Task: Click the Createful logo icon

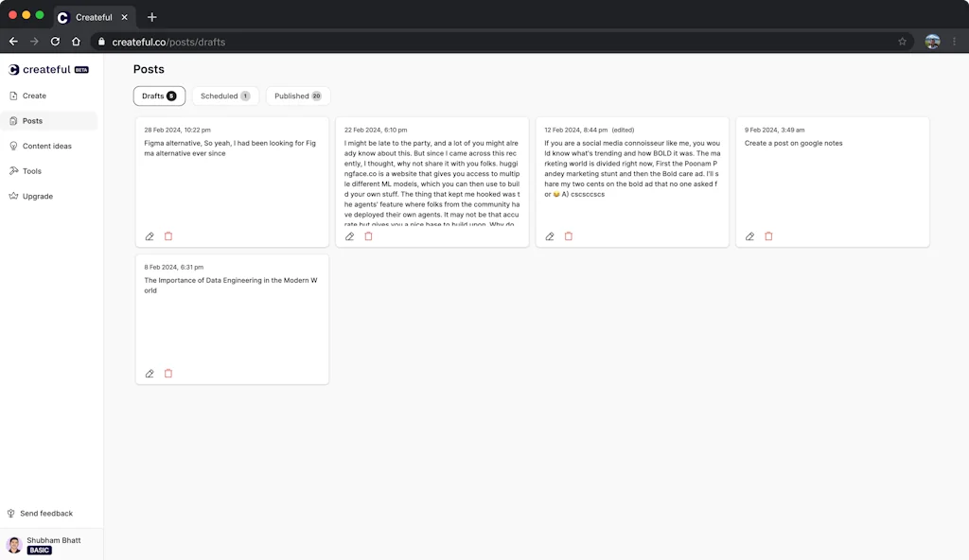Action: pyautogui.click(x=17, y=69)
